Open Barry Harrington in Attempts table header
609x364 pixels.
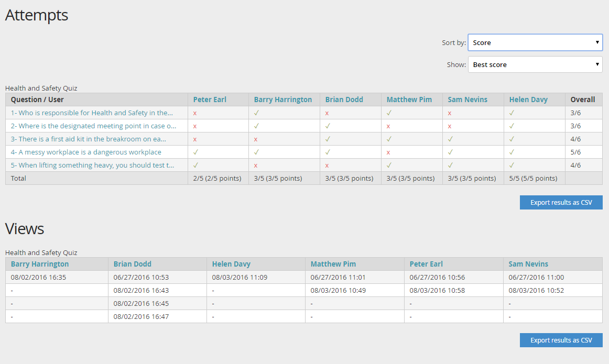click(282, 100)
